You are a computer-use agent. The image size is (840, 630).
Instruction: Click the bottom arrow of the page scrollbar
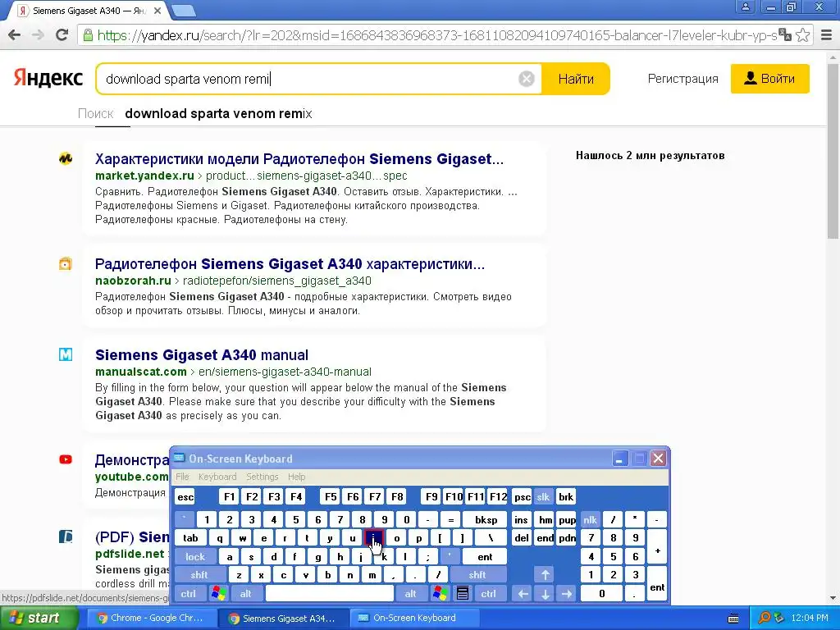pyautogui.click(x=833, y=598)
